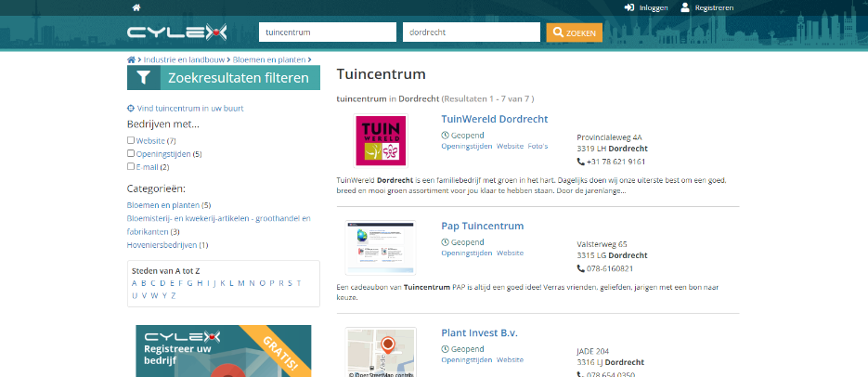Click the location field containing dordrecht

[x=471, y=32]
